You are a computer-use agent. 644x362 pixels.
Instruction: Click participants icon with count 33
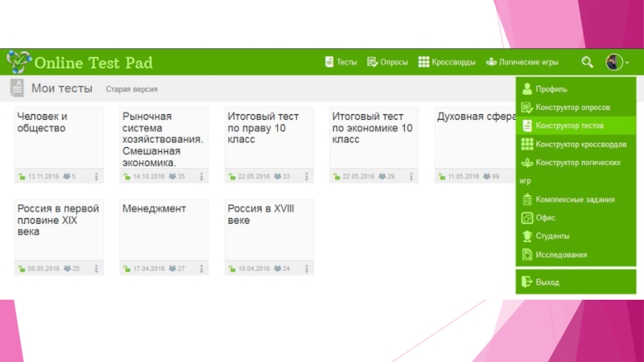[278, 176]
